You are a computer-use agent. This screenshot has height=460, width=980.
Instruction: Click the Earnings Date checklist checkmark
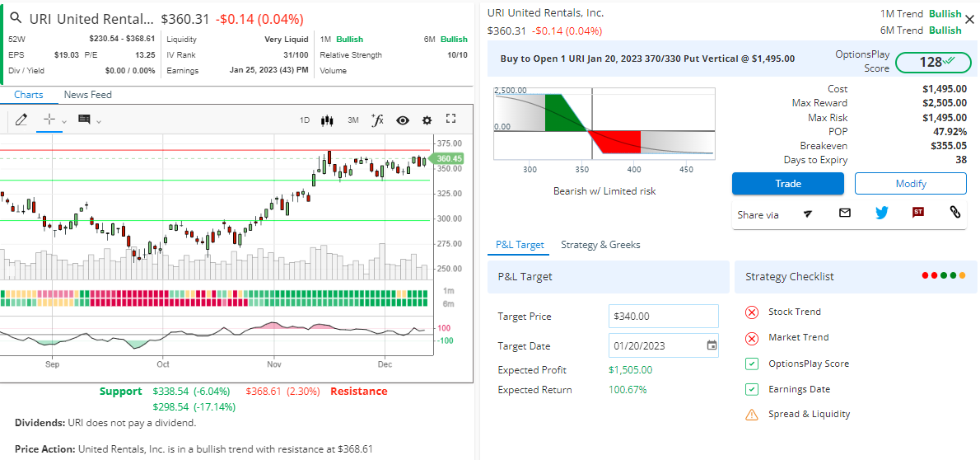point(752,389)
